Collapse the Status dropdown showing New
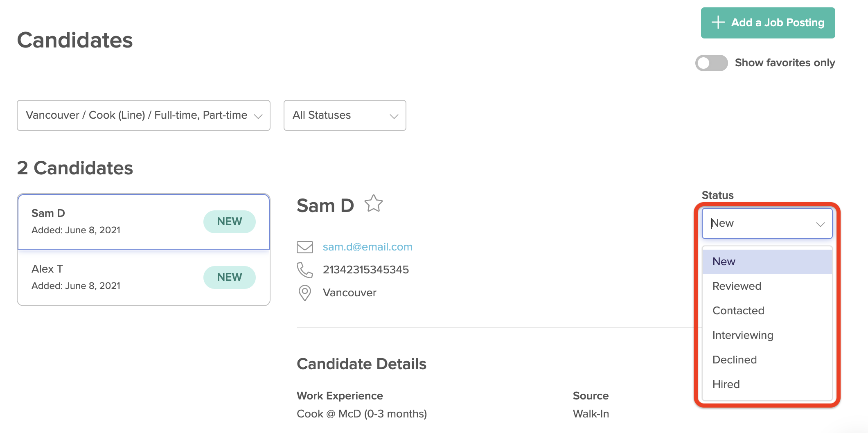This screenshot has width=868, height=433. 767,223
